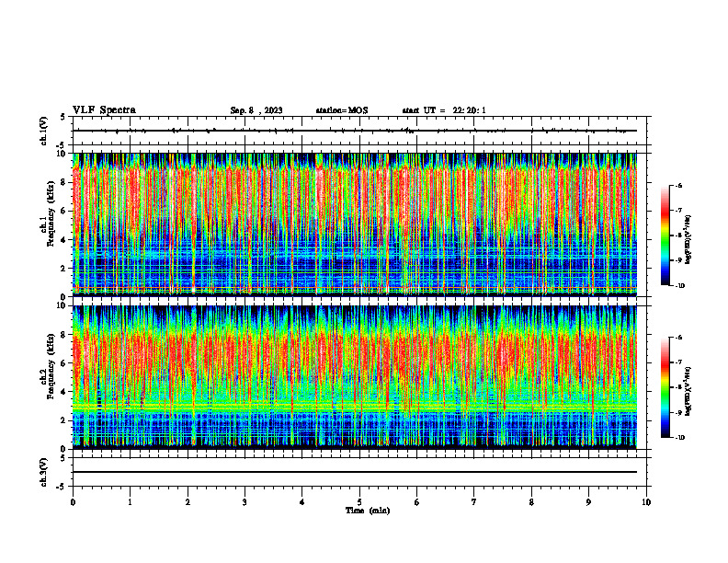Viewport: 728px width, 563px height.
Task: Click the ch.3 flat waveform trace panel
Action: (x=359, y=472)
